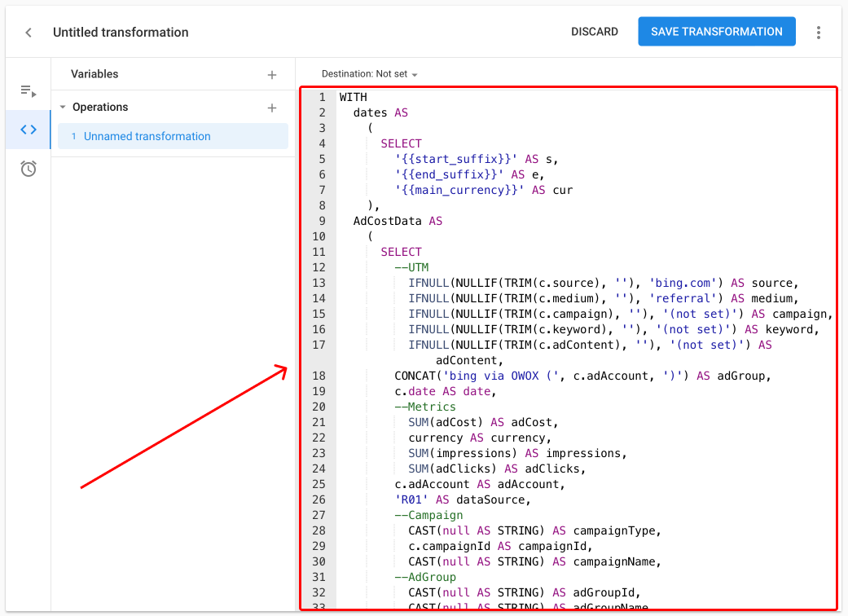The width and height of the screenshot is (848, 616).
Task: Select the Unnamed transformation operation
Action: pyautogui.click(x=173, y=136)
